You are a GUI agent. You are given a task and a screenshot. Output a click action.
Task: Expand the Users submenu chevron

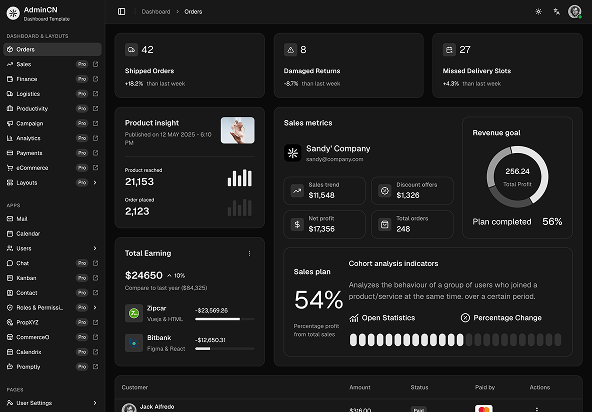click(x=95, y=248)
